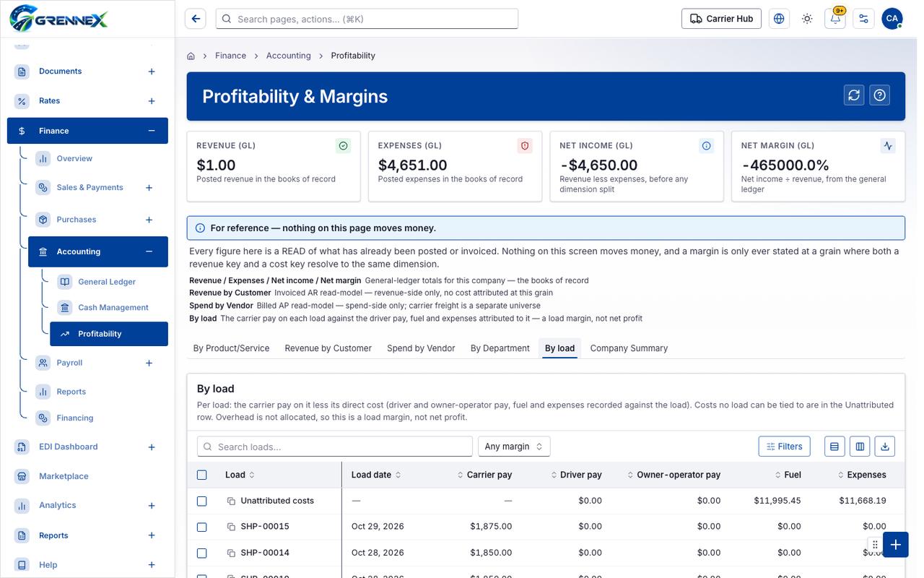Viewport: 924px width, 578px height.
Task: Switch table row density view icon
Action: pos(834,447)
